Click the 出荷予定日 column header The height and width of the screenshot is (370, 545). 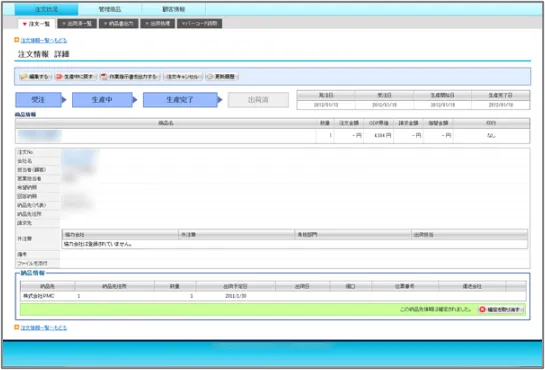pyautogui.click(x=235, y=287)
